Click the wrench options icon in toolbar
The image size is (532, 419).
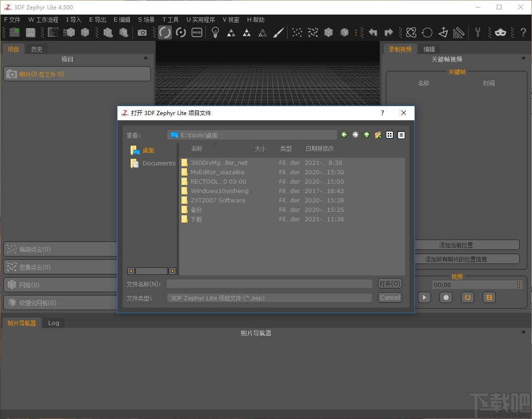pos(477,32)
